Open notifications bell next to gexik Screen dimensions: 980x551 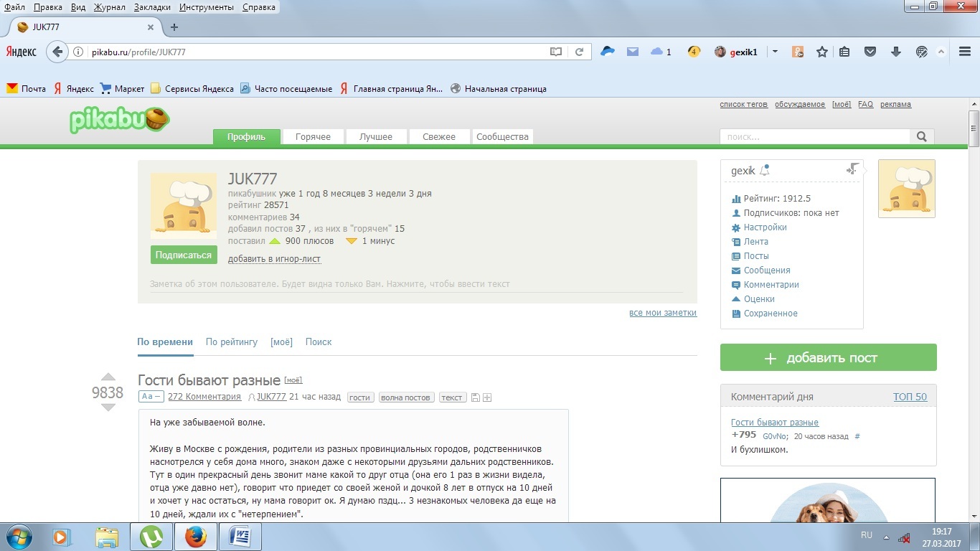(765, 170)
